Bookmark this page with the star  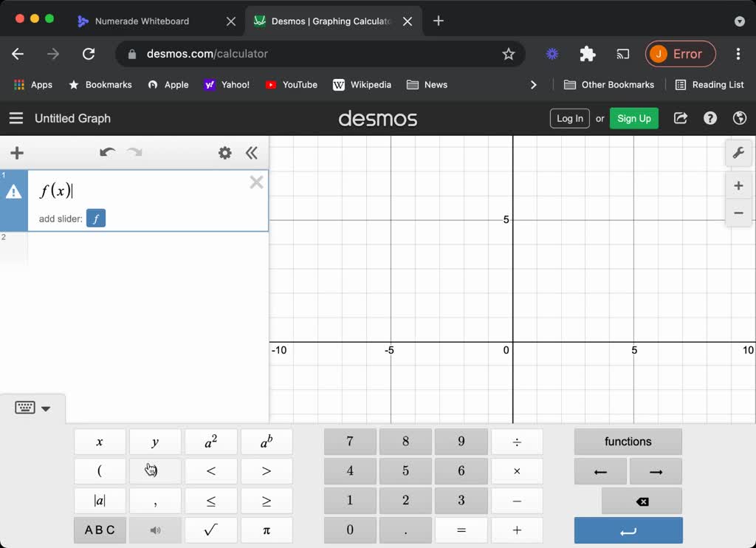coord(508,54)
